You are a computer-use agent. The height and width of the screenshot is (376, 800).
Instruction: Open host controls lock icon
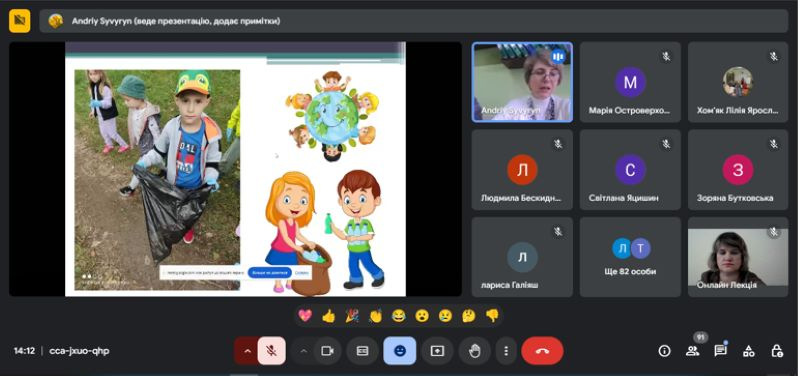tap(777, 350)
